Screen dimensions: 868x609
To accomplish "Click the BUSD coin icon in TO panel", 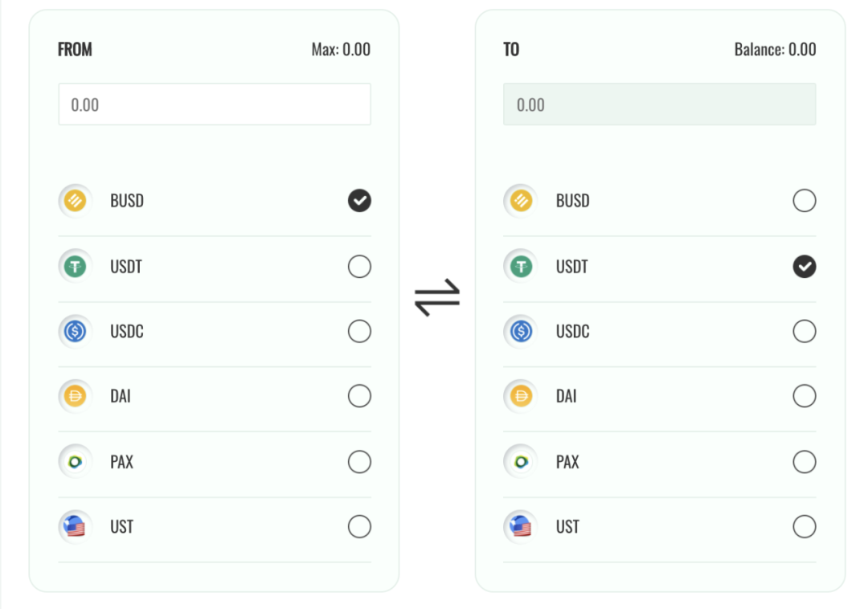I will coord(521,200).
